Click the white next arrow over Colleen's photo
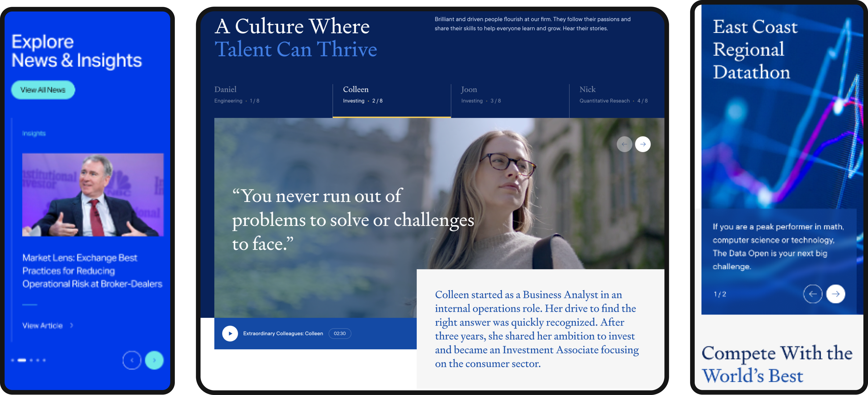Image resolution: width=868 pixels, height=395 pixels. (643, 144)
